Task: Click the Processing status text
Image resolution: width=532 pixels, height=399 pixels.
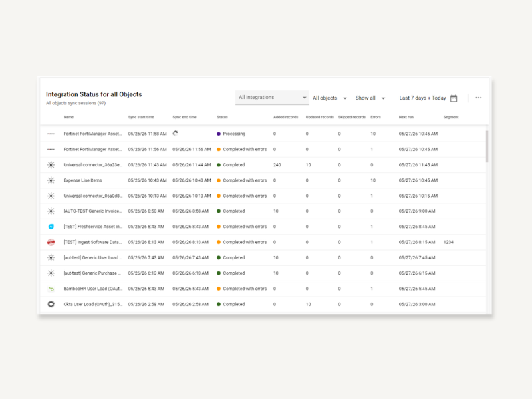Action: (234, 134)
